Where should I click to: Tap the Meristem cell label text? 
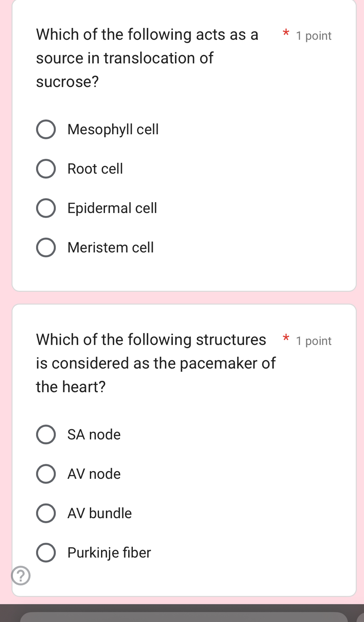click(x=110, y=247)
